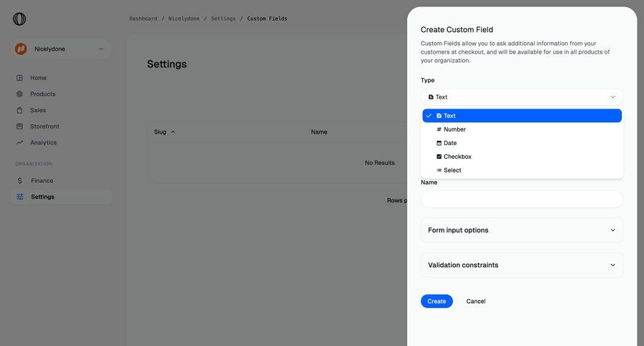Image resolution: width=644 pixels, height=346 pixels.
Task: Click the Text type document icon
Action: [439, 116]
